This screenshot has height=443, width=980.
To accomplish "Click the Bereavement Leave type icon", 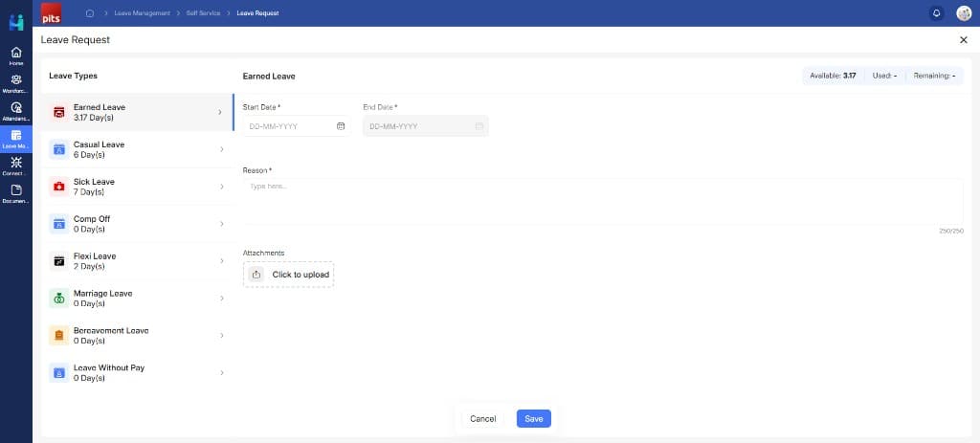I will (58, 336).
